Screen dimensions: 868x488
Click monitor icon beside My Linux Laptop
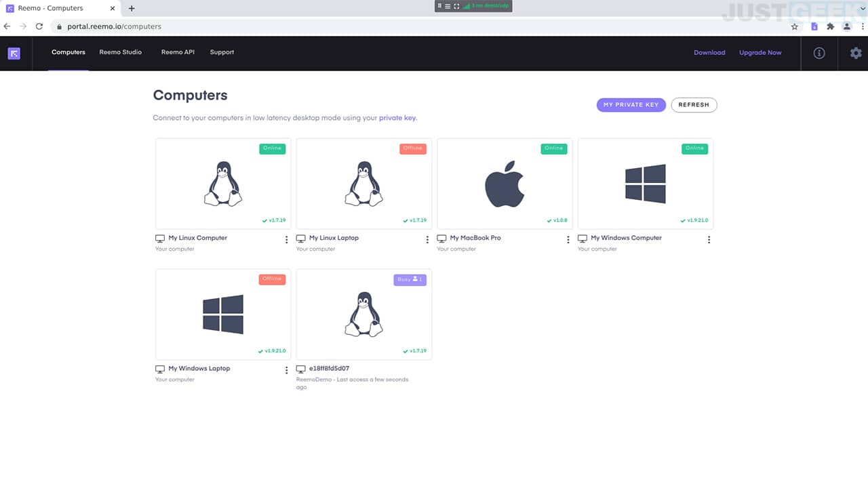[x=301, y=239]
